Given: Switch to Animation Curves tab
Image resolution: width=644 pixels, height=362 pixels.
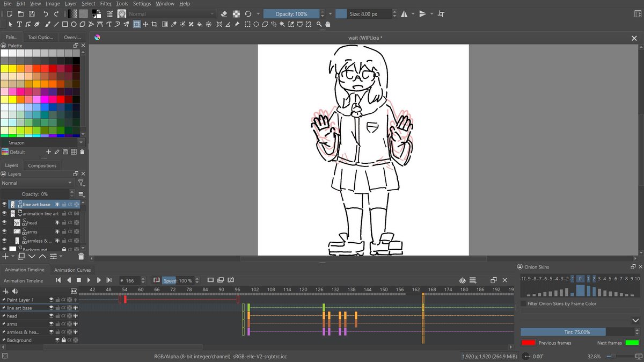Looking at the screenshot, I should (x=72, y=270).
